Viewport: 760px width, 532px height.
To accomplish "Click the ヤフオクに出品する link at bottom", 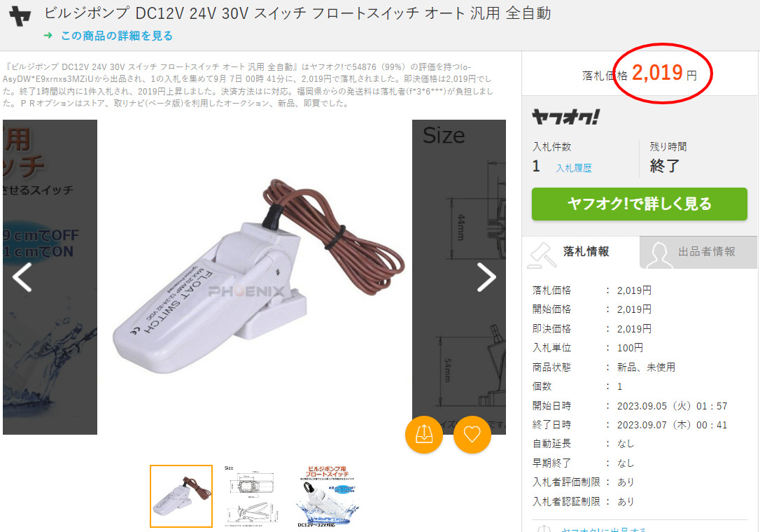I will click(x=603, y=529).
